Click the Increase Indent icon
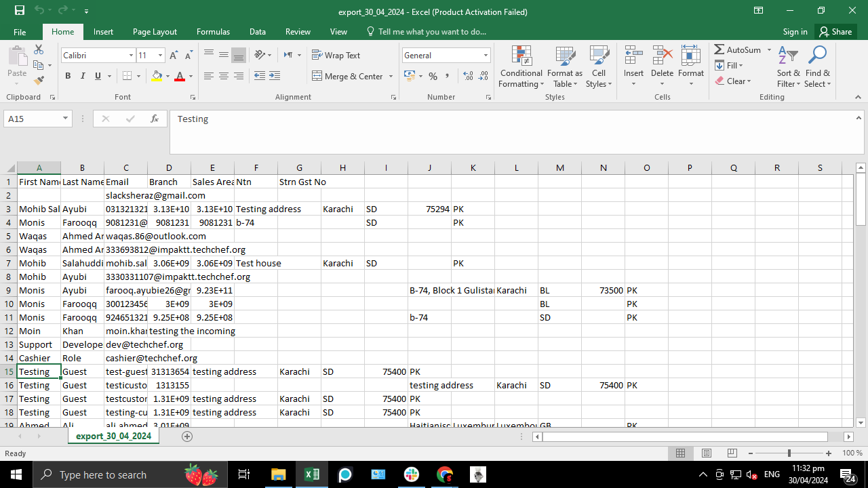 tap(274, 76)
